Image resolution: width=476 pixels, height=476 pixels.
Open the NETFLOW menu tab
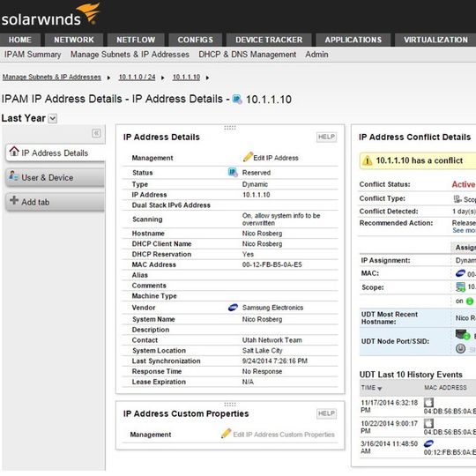[x=136, y=40]
